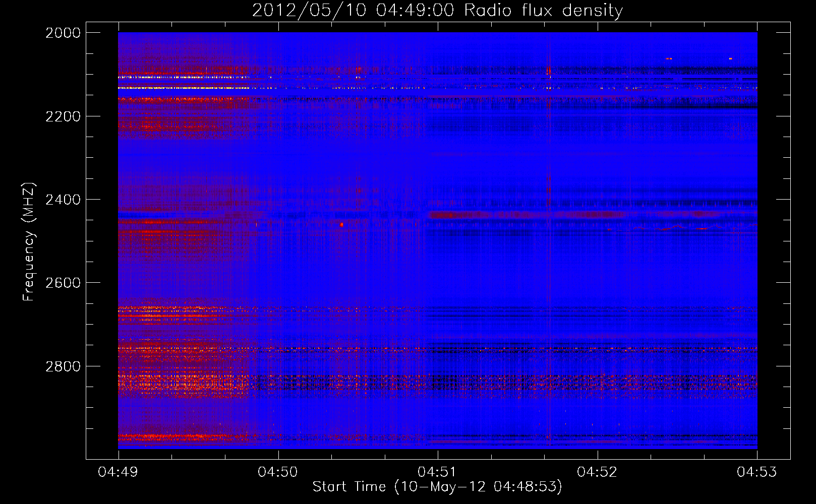
Task: Select the 2600 frequency tick label
Action: [63, 283]
